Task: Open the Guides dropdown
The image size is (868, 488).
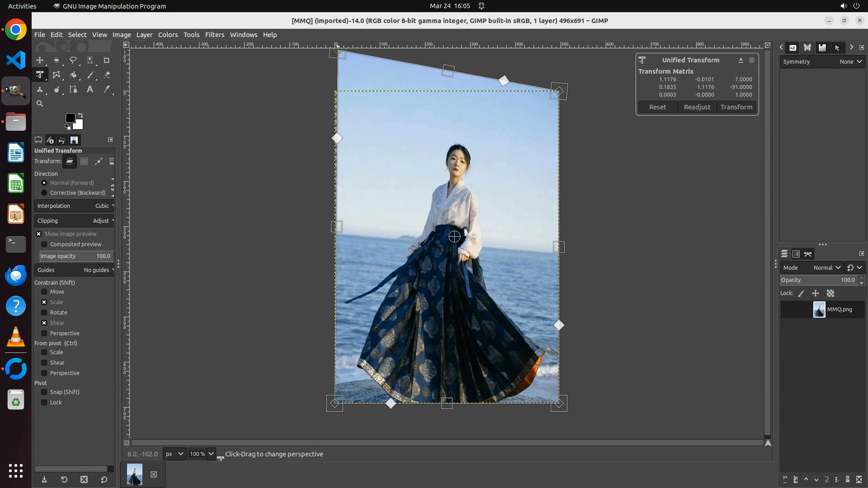Action: [x=75, y=270]
